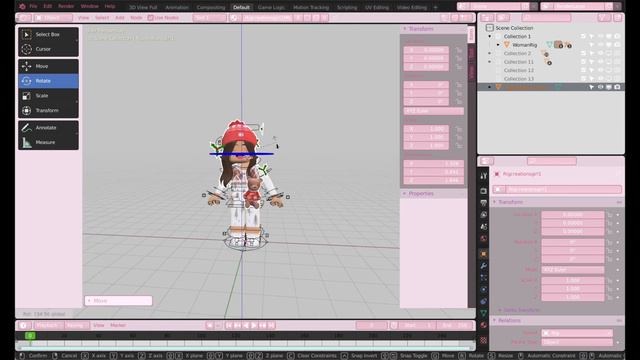Open XYZ Euler mode dropdown in Properties editor

click(x=573, y=270)
